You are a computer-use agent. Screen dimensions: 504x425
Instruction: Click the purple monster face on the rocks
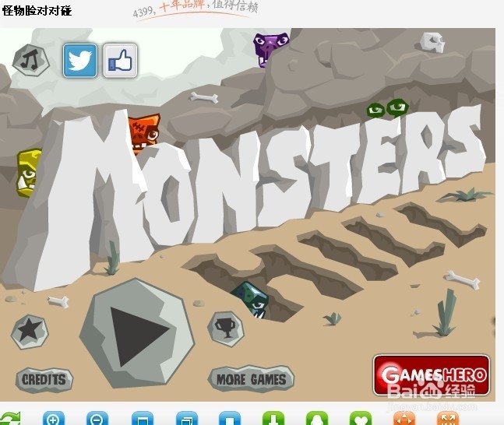pos(270,49)
